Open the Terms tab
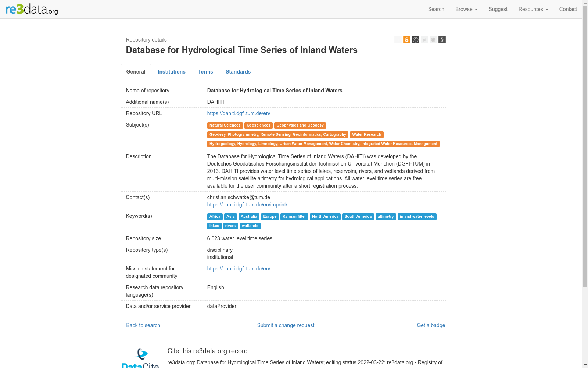Screen dimensions: 588x368 tap(205, 72)
